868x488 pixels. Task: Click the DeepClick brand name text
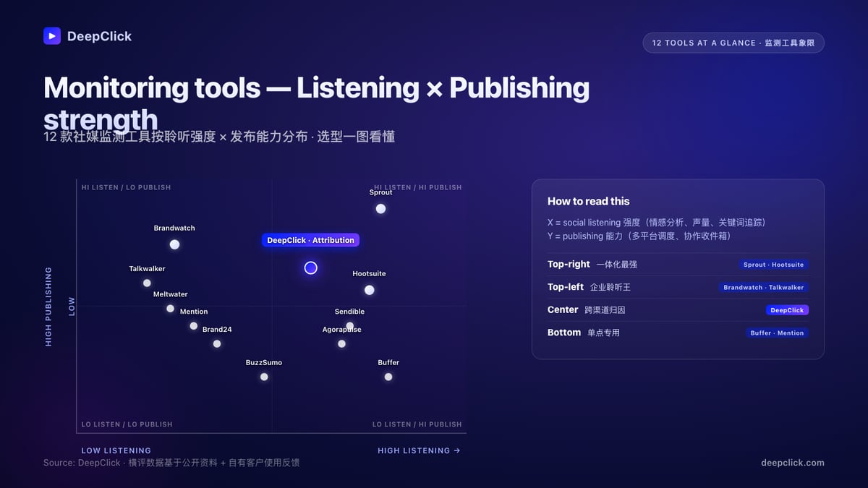(x=99, y=36)
